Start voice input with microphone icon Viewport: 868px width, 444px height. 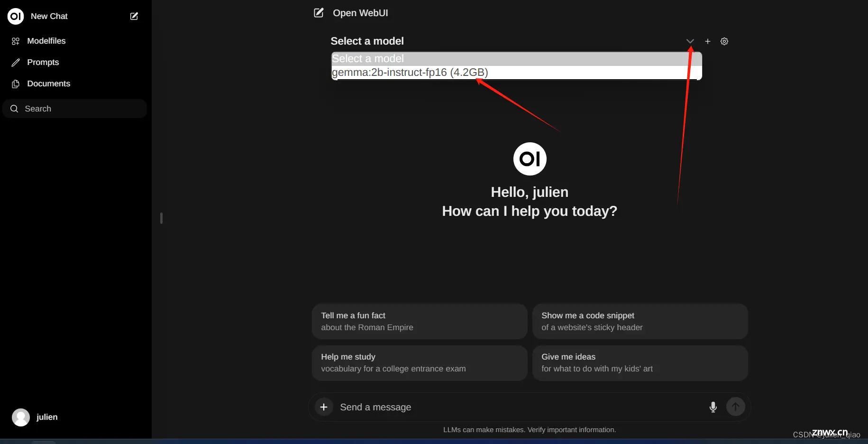coord(713,407)
